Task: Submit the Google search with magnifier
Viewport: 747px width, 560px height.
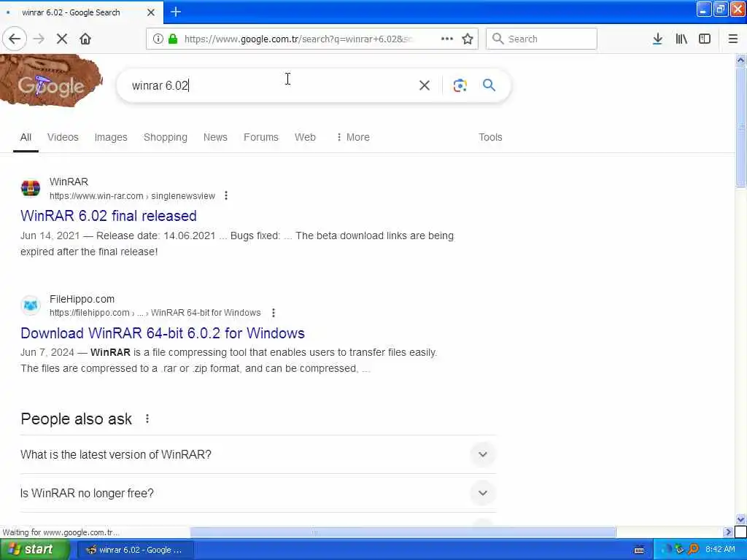Action: tap(489, 85)
